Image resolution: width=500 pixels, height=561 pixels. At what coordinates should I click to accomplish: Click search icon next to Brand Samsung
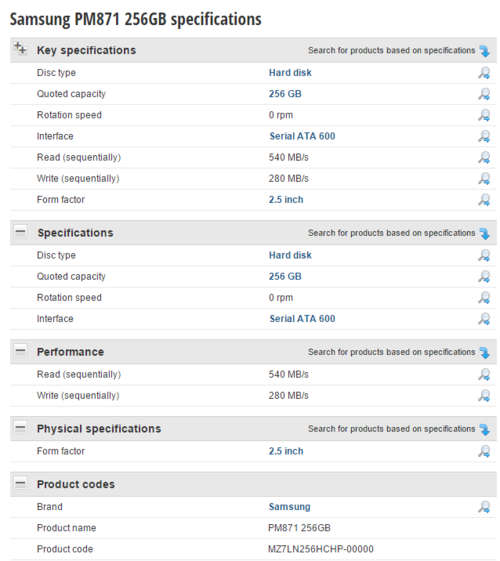[x=484, y=507]
